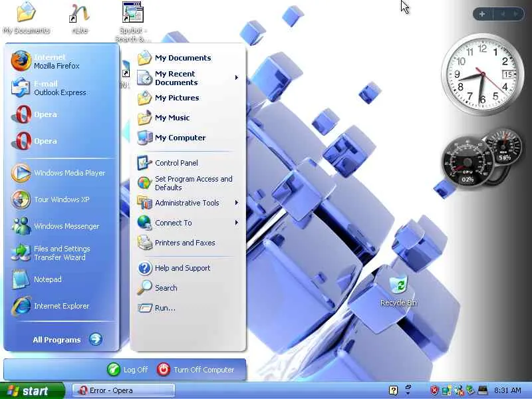The image size is (532, 399).
Task: Open the nLite desktop shortcut
Action: pyautogui.click(x=80, y=19)
